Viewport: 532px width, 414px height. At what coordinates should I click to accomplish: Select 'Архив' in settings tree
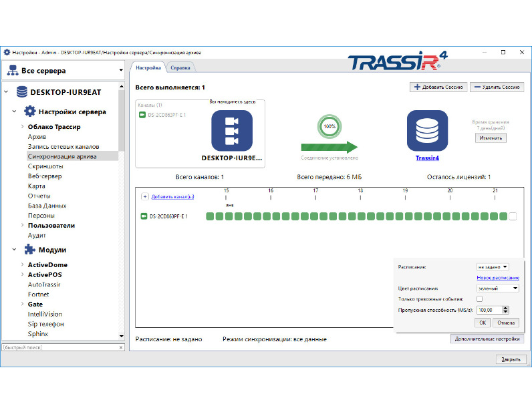(x=37, y=137)
